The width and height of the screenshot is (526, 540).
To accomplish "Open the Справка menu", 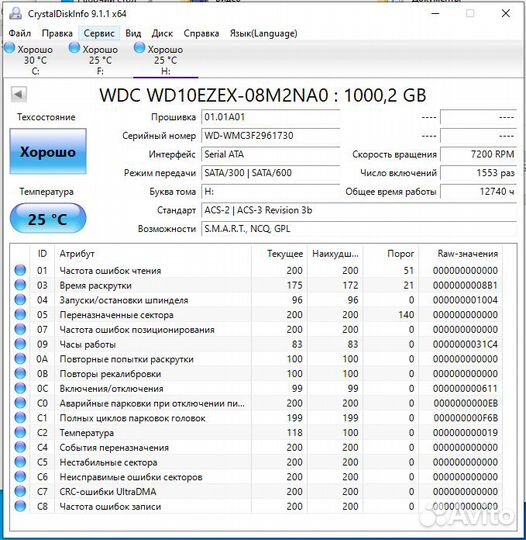I will [x=201, y=33].
